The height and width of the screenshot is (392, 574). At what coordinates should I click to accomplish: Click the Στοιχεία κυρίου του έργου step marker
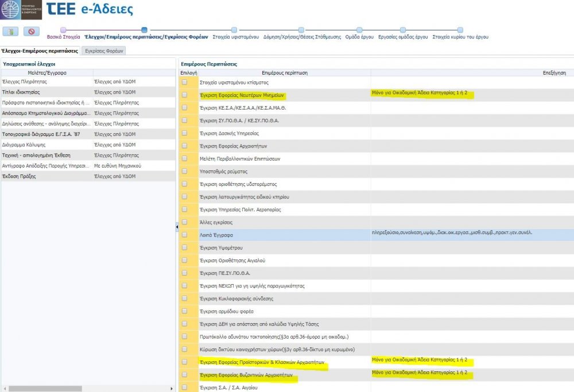coord(460,30)
